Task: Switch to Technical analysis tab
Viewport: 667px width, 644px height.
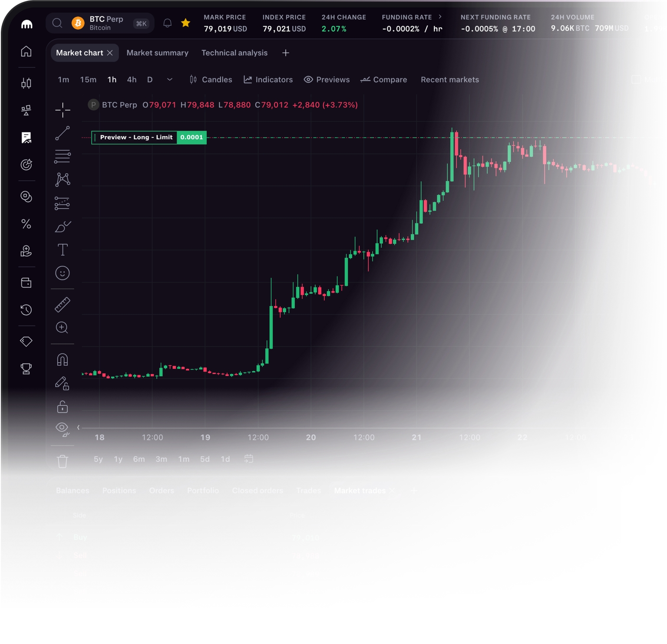Action: [x=234, y=53]
